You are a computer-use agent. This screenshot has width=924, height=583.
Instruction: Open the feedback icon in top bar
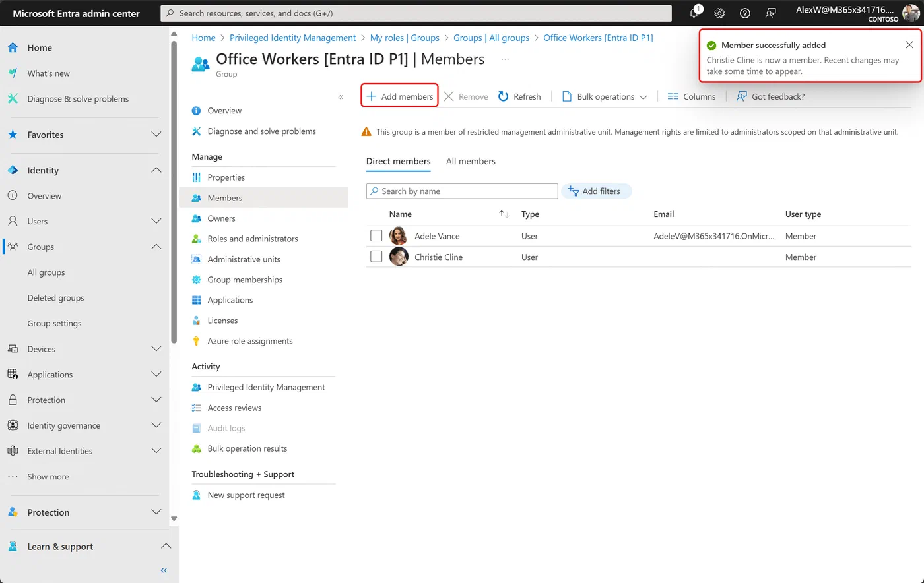770,13
